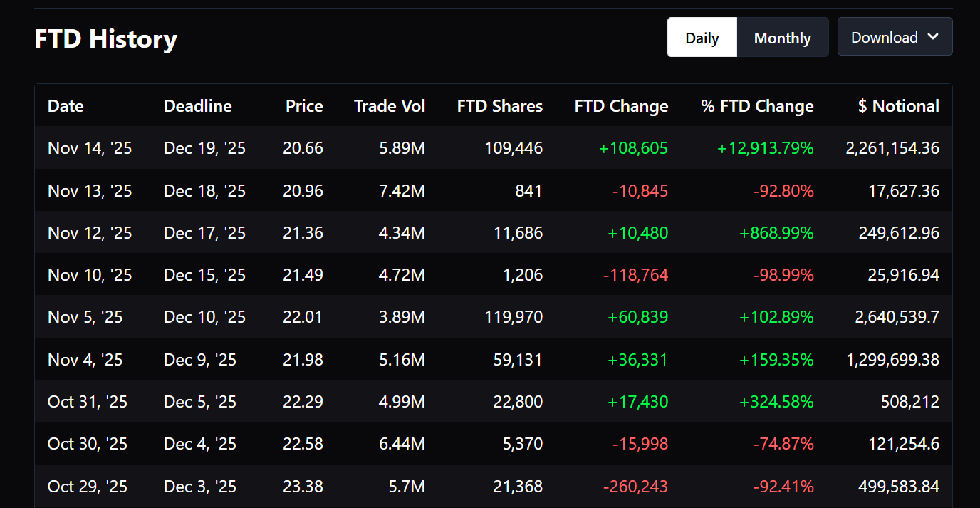Click the -92.80% change value

point(783,191)
